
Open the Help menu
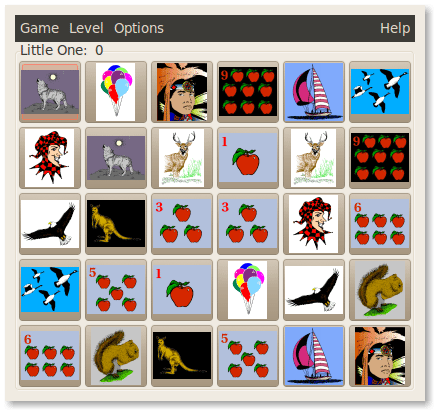[395, 28]
